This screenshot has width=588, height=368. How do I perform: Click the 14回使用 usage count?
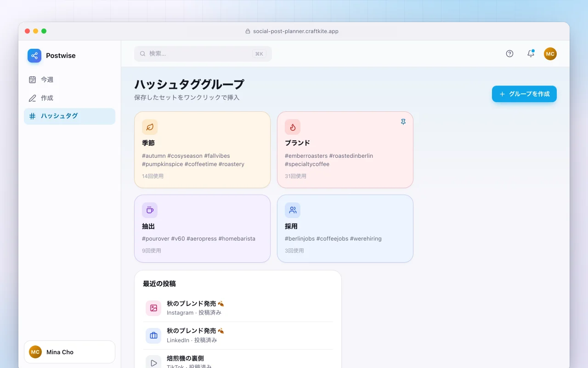click(x=153, y=176)
